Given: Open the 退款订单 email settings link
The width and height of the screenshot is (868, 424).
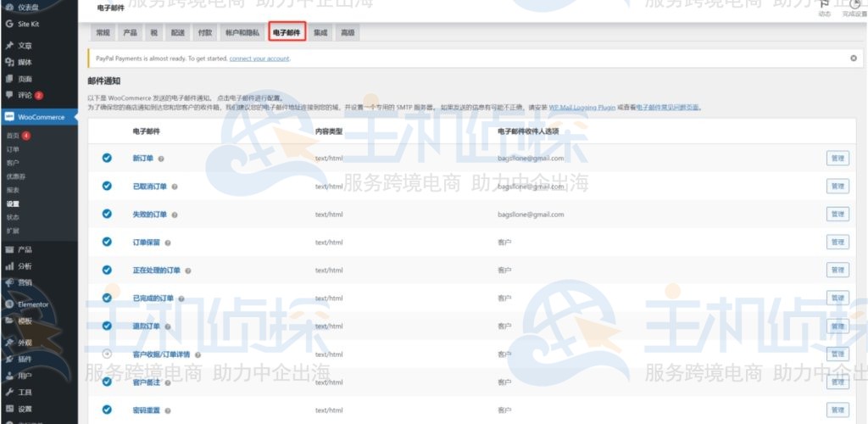Looking at the screenshot, I should click(146, 326).
